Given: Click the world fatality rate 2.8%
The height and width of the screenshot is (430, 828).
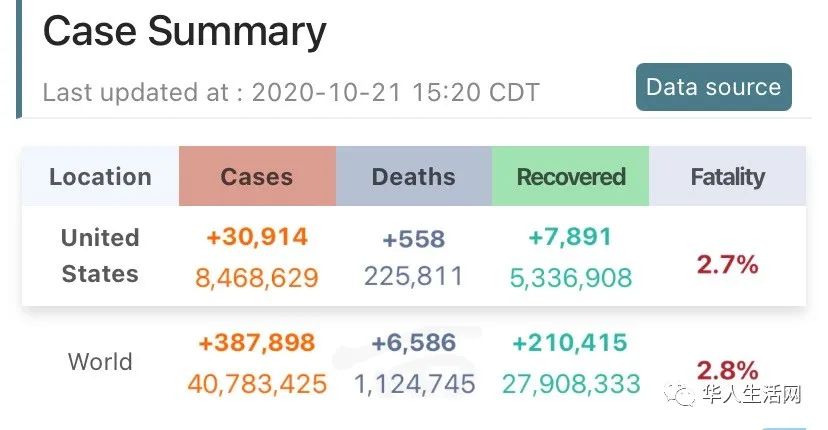Looking at the screenshot, I should 727,370.
